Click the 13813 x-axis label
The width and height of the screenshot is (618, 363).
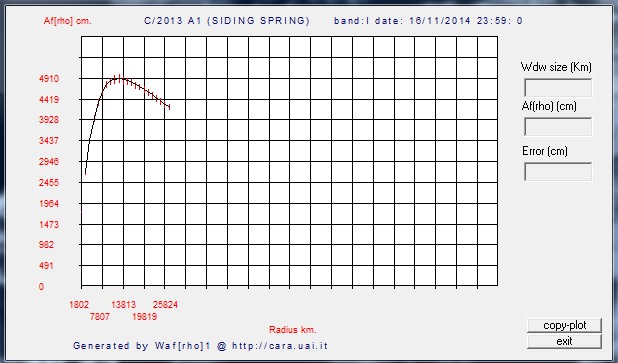point(123,305)
